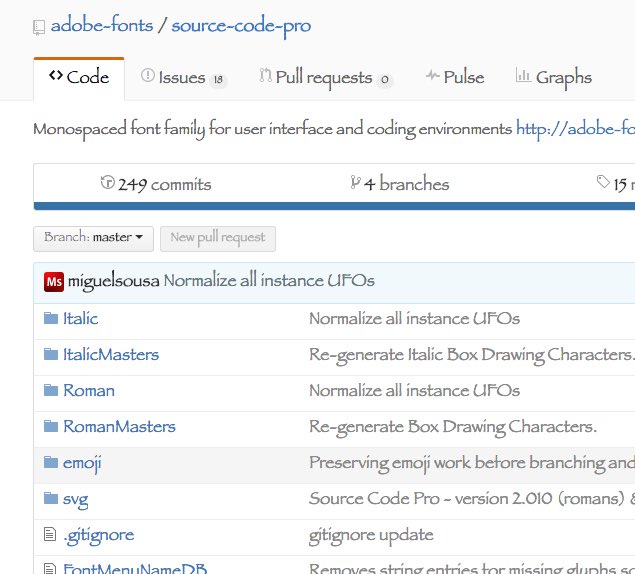Switch to the Code tab
Screen dimensions: 635x574
[79, 77]
